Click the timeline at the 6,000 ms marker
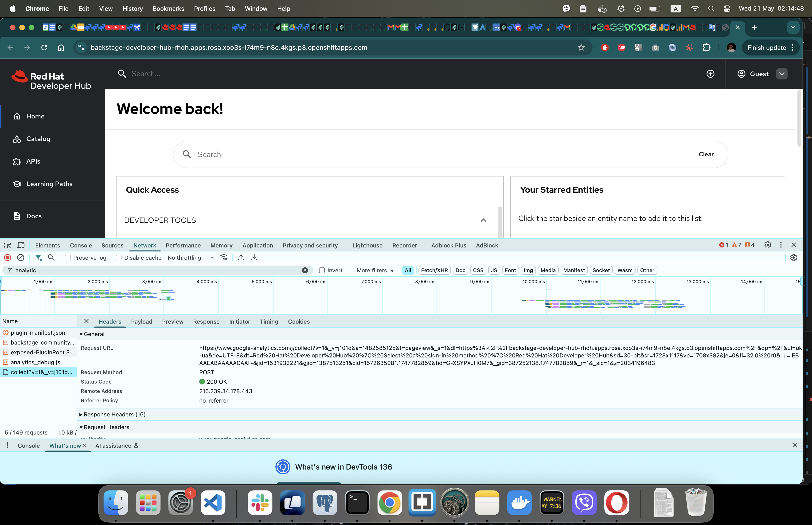The width and height of the screenshot is (812, 525). click(316, 282)
